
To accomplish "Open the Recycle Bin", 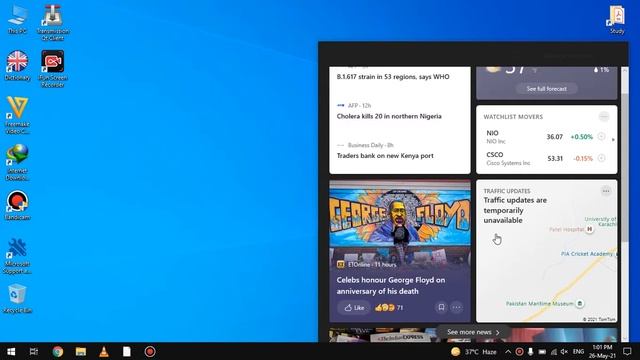I will [x=17, y=298].
